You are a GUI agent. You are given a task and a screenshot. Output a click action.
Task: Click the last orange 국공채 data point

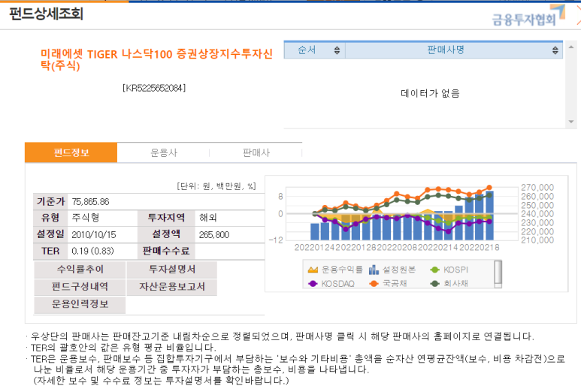489,188
